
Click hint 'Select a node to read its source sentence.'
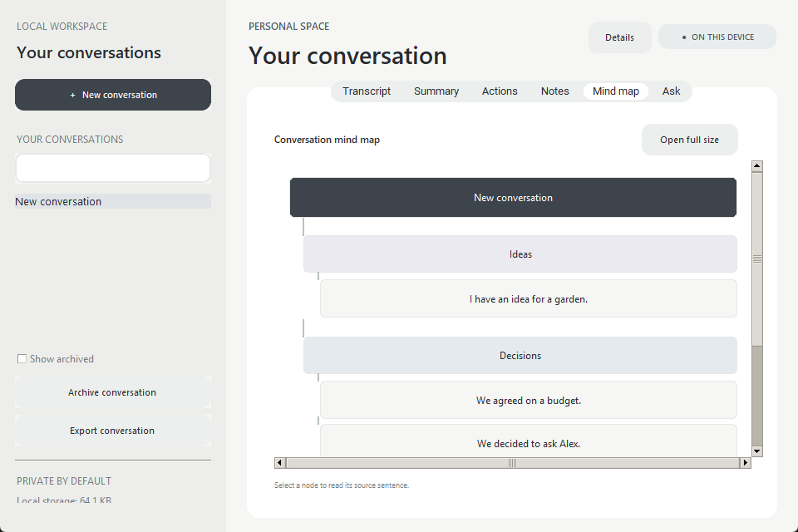[342, 485]
